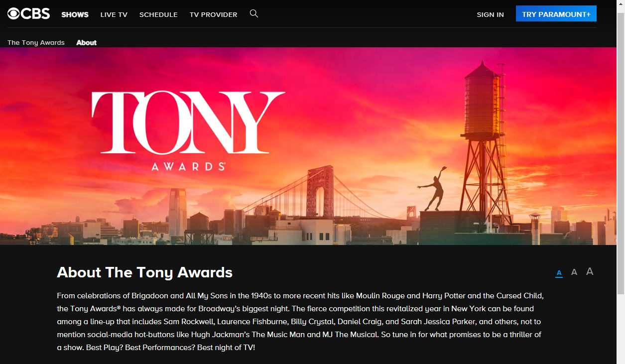This screenshot has height=364, width=625.
Task: Open The Tony Awards breadcrumb link
Action: coord(35,42)
